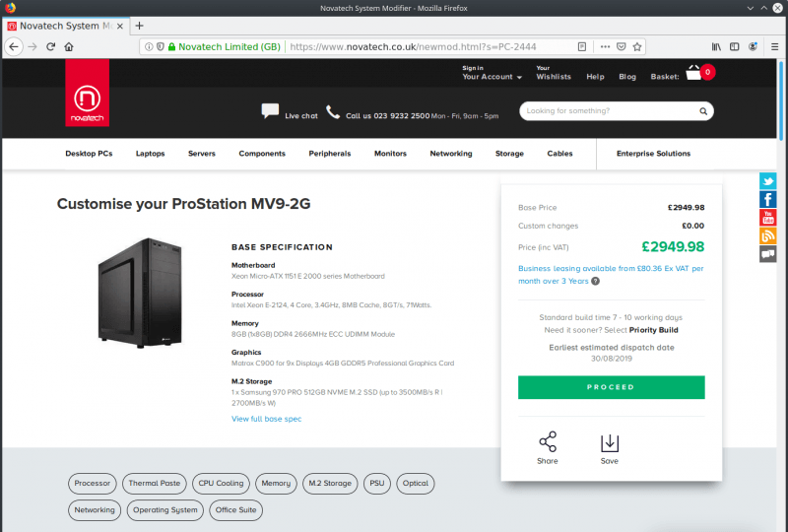This screenshot has width=788, height=532.
Task: Click the search magnifier icon
Action: point(703,111)
